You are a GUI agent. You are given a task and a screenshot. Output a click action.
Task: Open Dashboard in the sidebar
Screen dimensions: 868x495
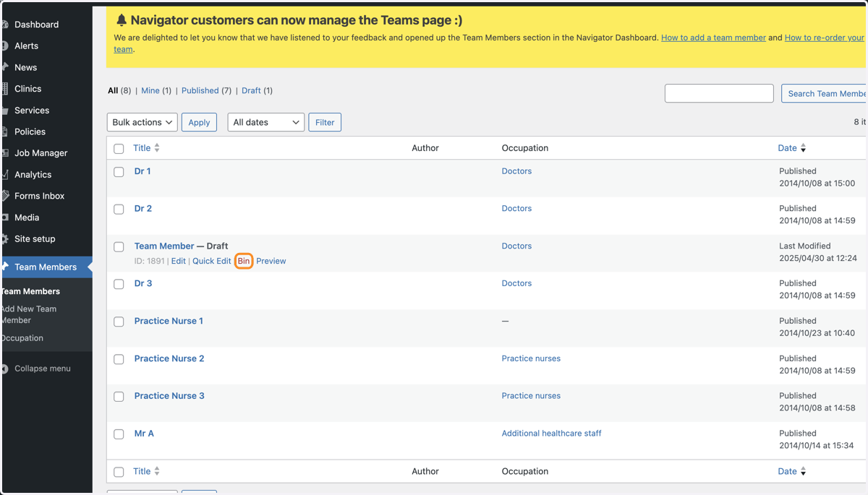pos(37,25)
